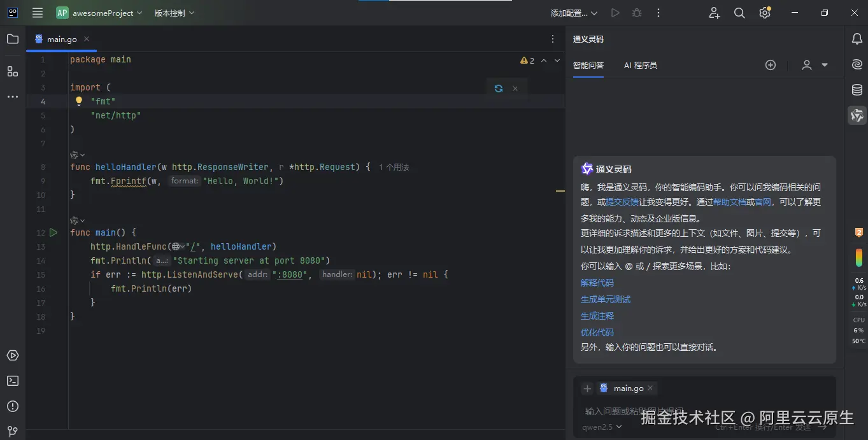Viewport: 868px width, 440px height.
Task: Open the Database tool window
Action: [857, 90]
